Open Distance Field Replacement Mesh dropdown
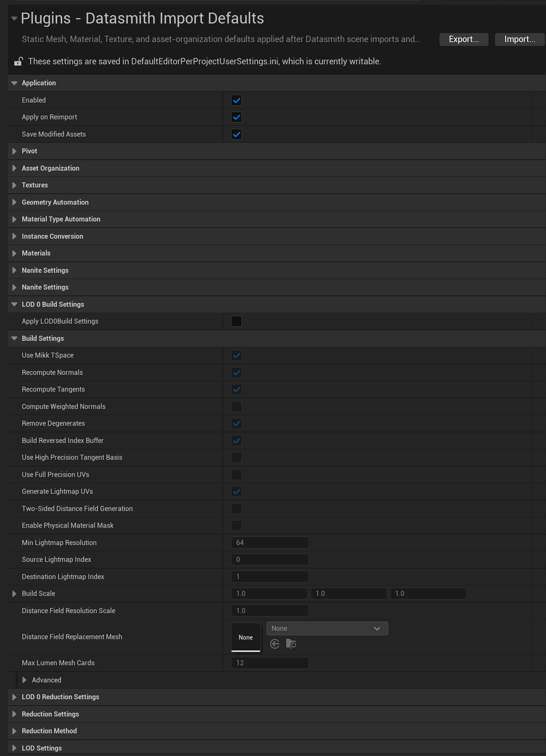This screenshot has height=756, width=546. pyautogui.click(x=327, y=629)
